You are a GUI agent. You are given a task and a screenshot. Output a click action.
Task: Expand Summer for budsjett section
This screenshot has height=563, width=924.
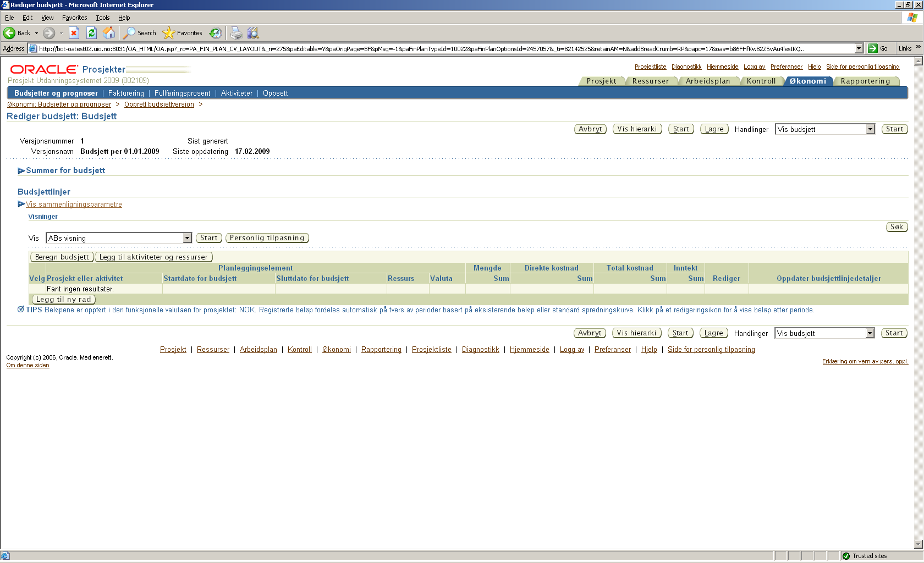pos(21,171)
